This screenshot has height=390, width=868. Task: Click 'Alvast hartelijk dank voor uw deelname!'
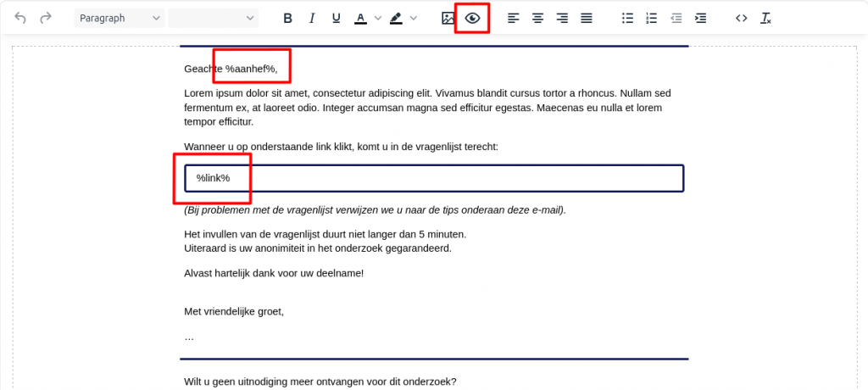tap(274, 273)
